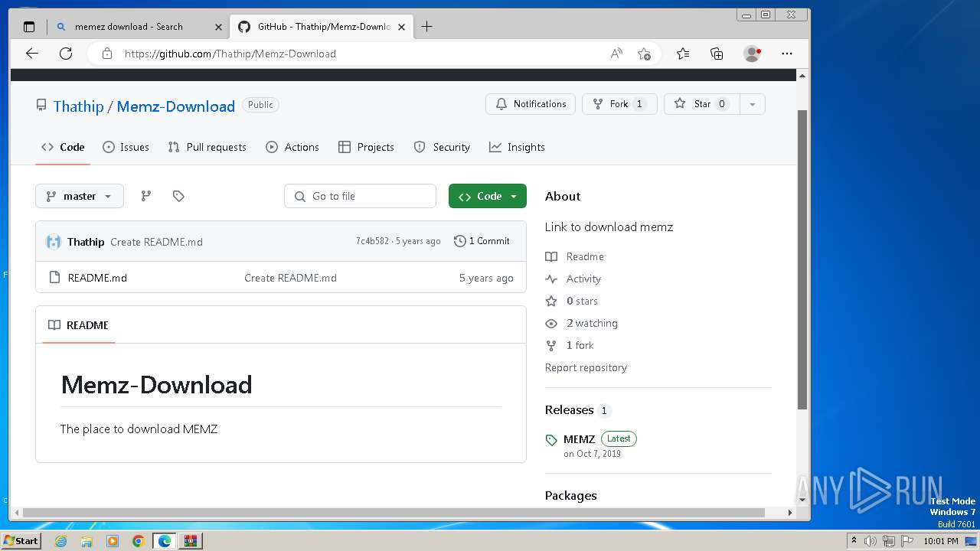The image size is (980, 551).
Task: Fork the repository
Action: pos(619,104)
